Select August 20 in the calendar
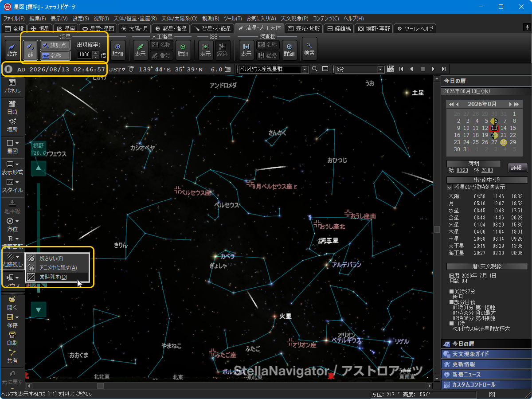Image resolution: width=532 pixels, height=399 pixels. (494, 135)
